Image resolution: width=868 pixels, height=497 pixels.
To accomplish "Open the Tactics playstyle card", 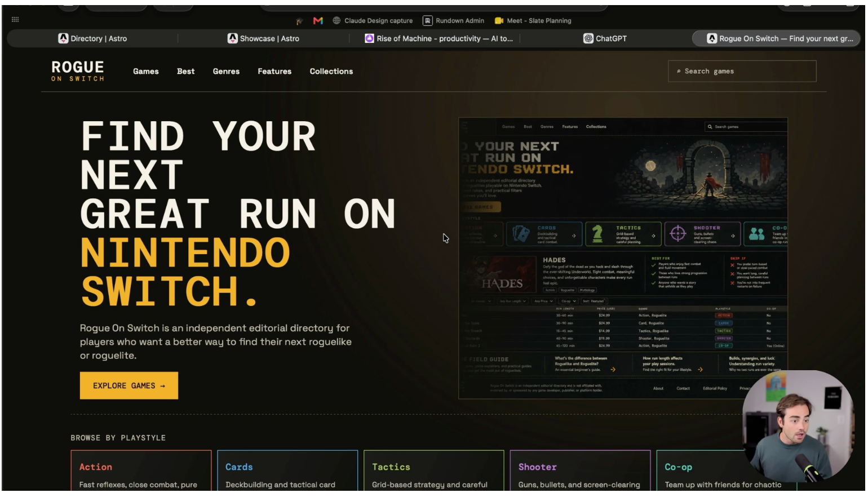I will point(434,471).
